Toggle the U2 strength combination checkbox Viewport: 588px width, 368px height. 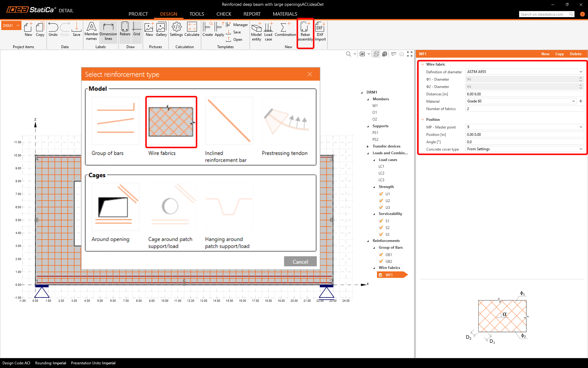381,201
